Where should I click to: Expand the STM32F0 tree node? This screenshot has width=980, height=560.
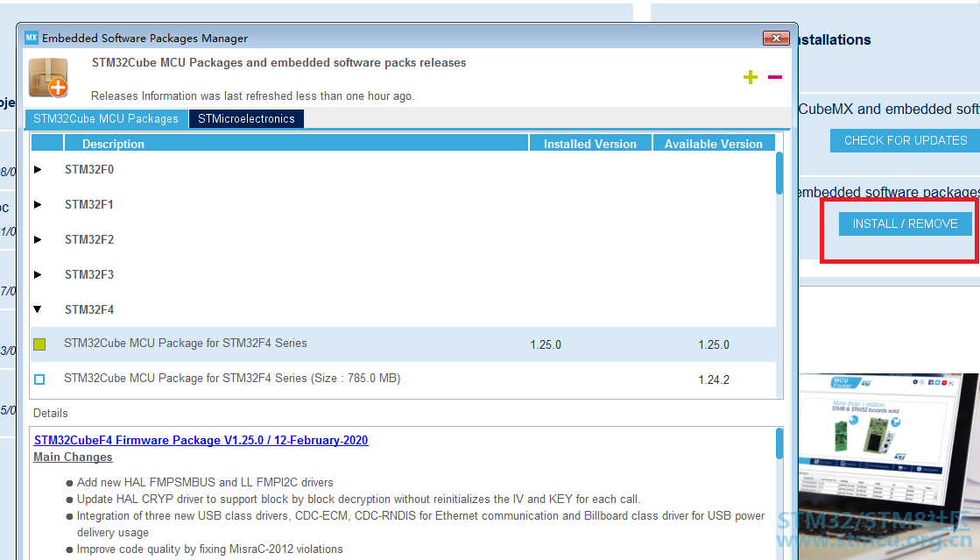tap(38, 169)
